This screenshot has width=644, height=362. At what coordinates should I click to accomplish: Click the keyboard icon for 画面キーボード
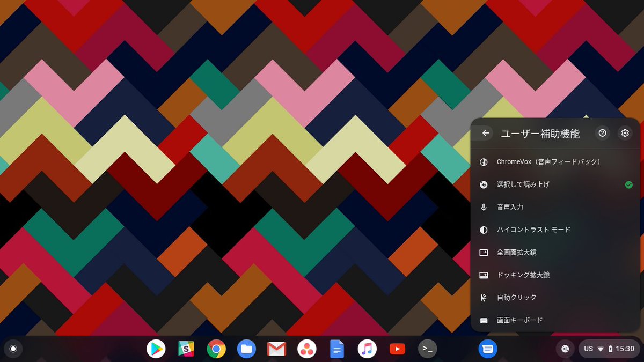[x=484, y=320]
